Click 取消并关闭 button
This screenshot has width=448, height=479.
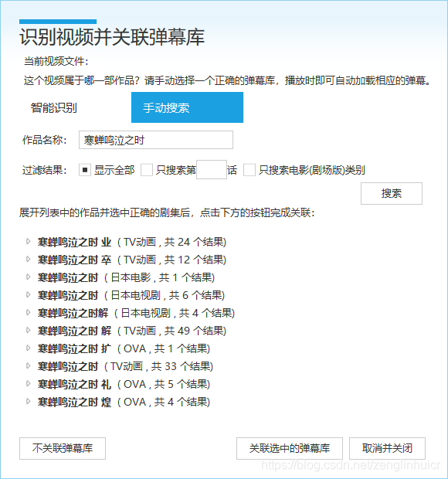[387, 448]
